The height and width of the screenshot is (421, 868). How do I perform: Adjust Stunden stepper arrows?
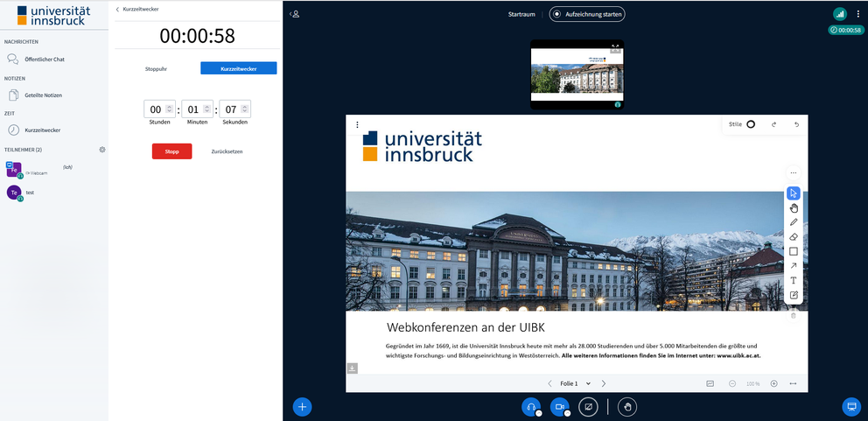pos(170,109)
